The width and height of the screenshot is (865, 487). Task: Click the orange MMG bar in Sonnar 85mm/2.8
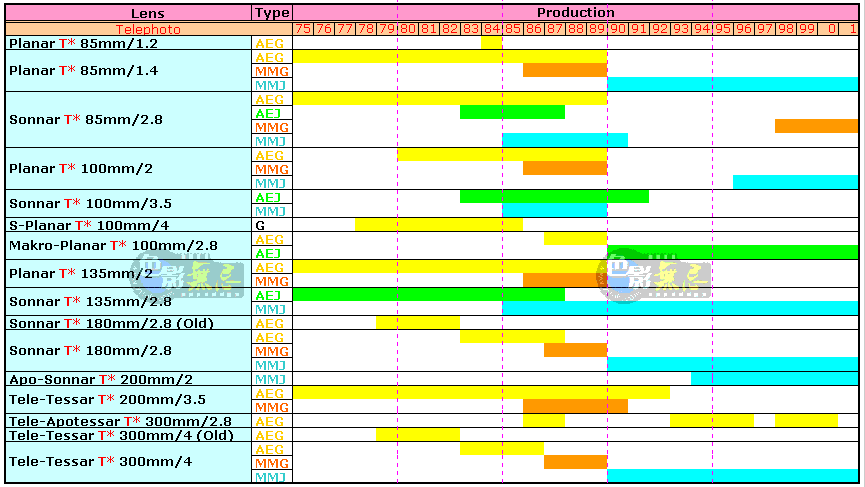pyautogui.click(x=816, y=127)
